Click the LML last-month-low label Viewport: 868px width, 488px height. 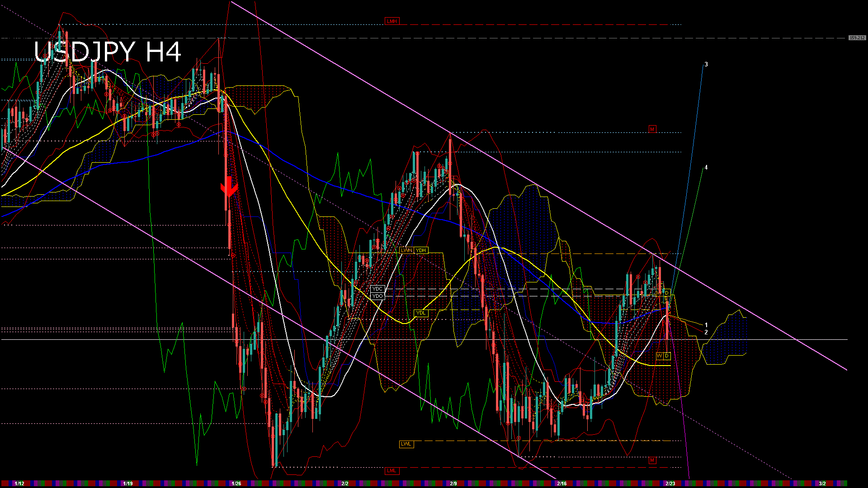[392, 471]
